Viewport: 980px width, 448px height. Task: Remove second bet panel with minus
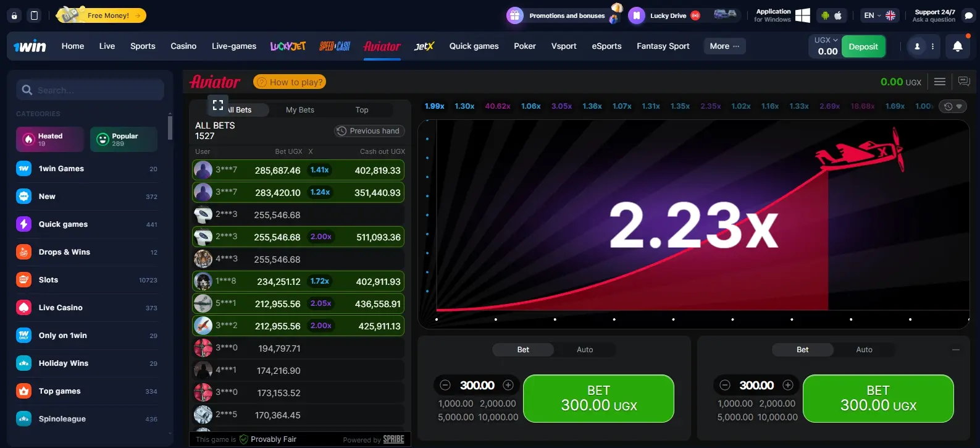point(956,350)
